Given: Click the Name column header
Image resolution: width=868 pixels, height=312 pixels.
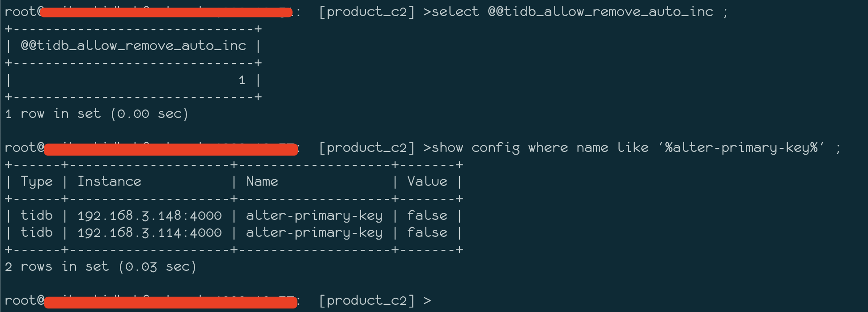Looking at the screenshot, I should tap(262, 181).
